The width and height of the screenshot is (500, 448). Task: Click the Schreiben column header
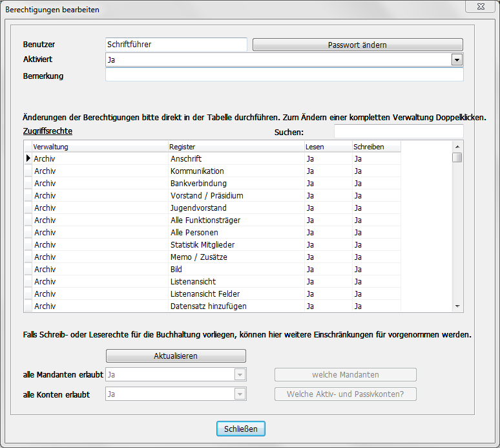pos(376,147)
